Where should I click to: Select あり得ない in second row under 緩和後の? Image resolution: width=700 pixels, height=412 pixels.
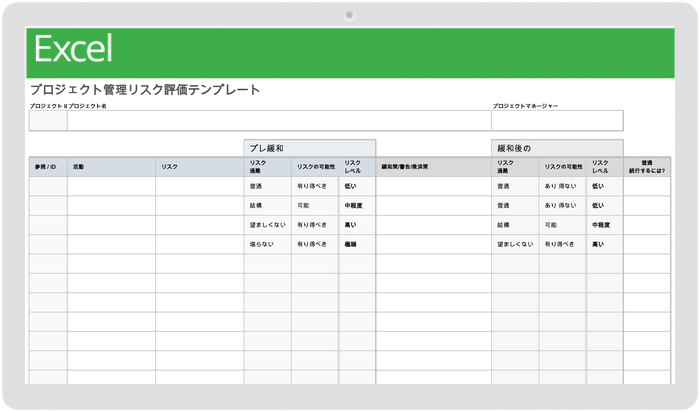tap(562, 206)
